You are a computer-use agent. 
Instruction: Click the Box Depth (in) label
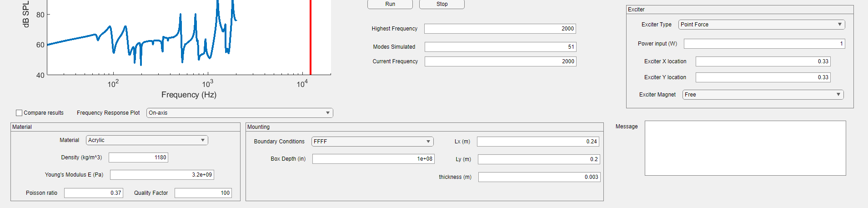pos(288,159)
